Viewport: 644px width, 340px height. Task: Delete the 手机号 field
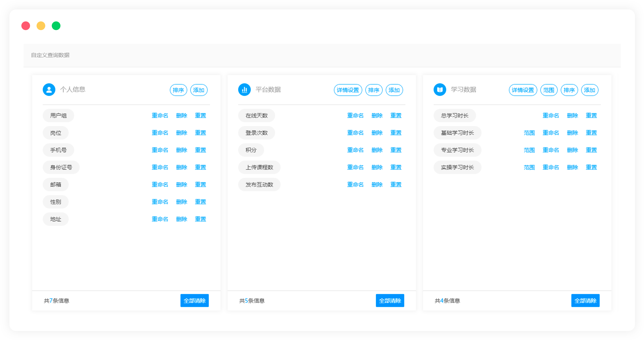click(x=182, y=150)
